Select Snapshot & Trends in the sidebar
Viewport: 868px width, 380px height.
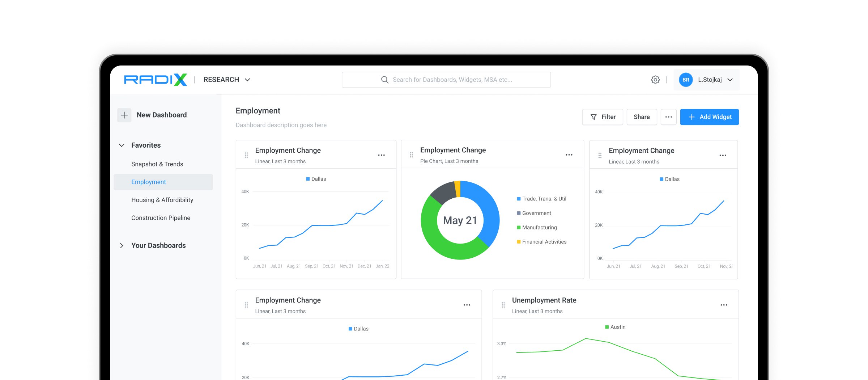pyautogui.click(x=157, y=164)
